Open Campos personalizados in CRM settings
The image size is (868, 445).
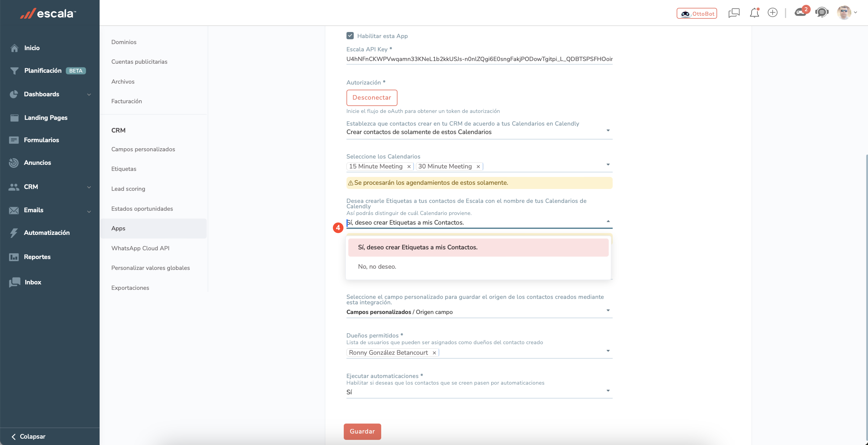click(x=143, y=149)
